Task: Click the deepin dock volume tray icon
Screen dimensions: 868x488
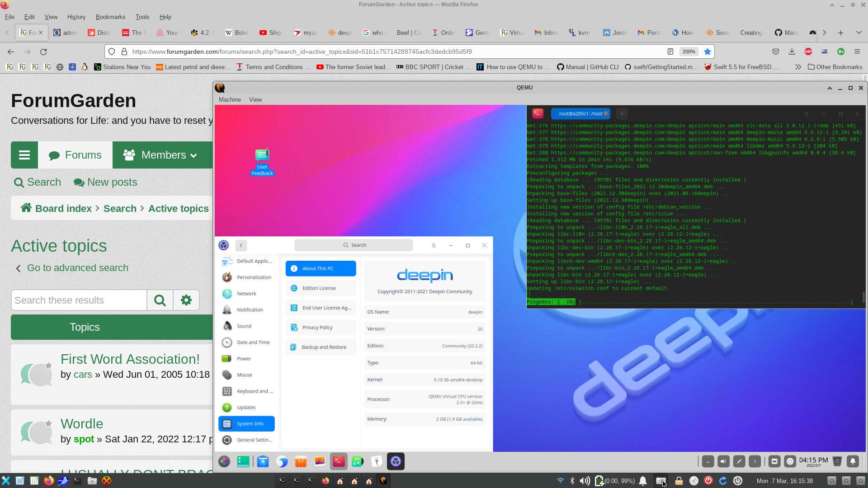Action: click(x=723, y=461)
